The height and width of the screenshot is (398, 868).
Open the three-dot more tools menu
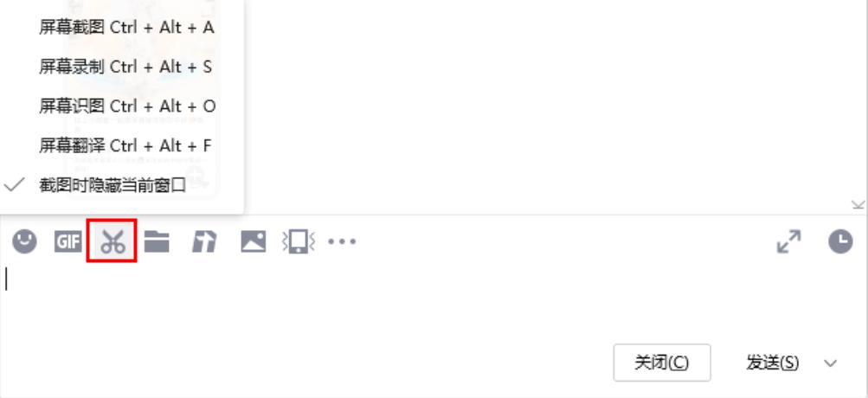coord(342,241)
